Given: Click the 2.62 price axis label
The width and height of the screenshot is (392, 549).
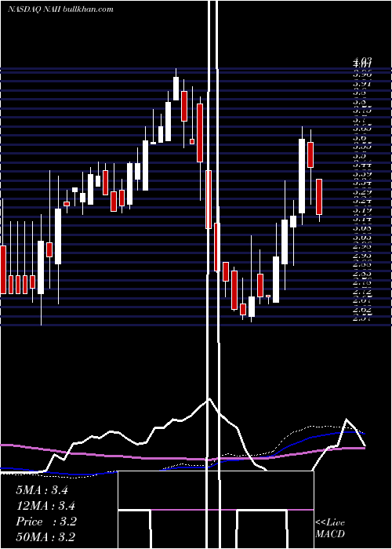Looking at the screenshot, I should (362, 310).
